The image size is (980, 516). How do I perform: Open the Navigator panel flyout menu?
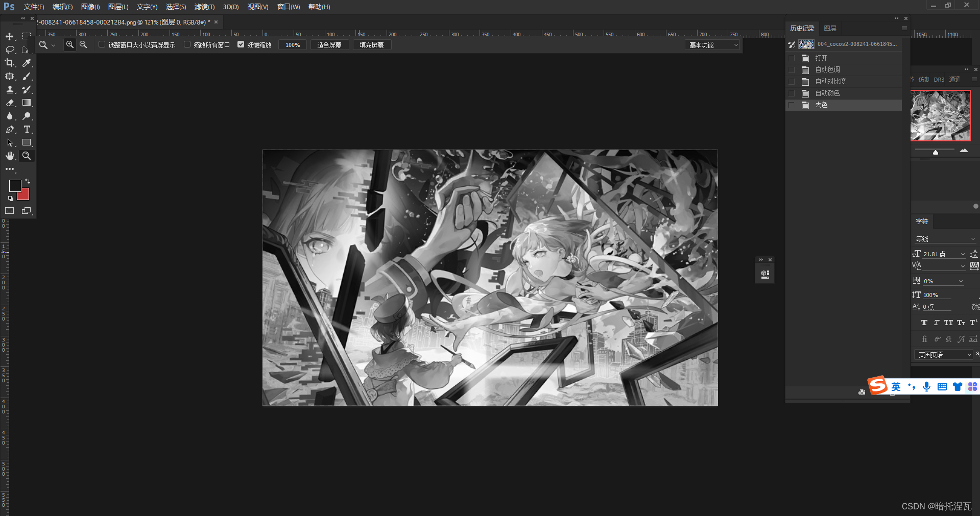coord(974,80)
